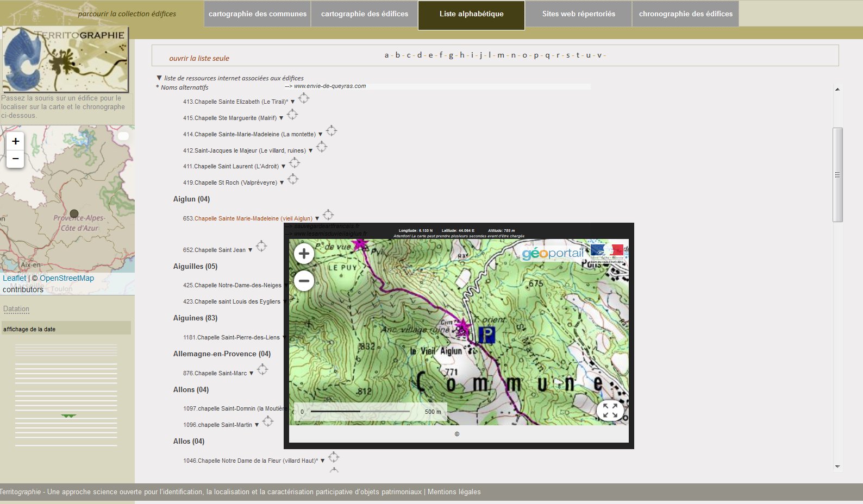Jump to letter m in alphabet index
The width and height of the screenshot is (863, 504).
tap(501, 55)
